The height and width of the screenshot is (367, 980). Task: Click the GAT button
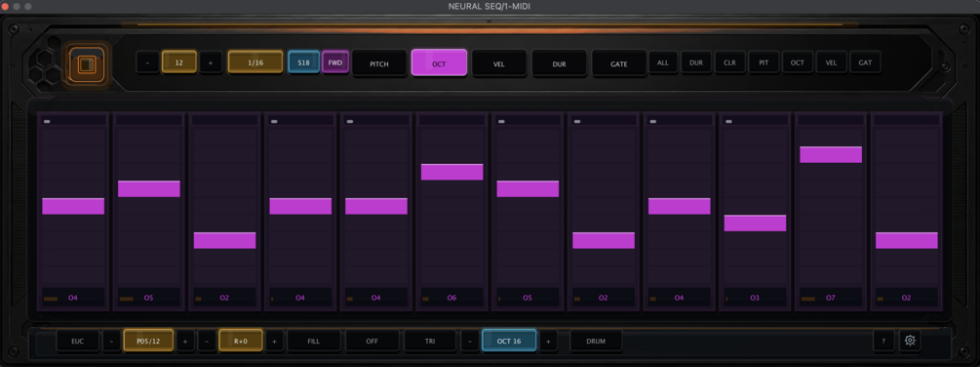865,62
